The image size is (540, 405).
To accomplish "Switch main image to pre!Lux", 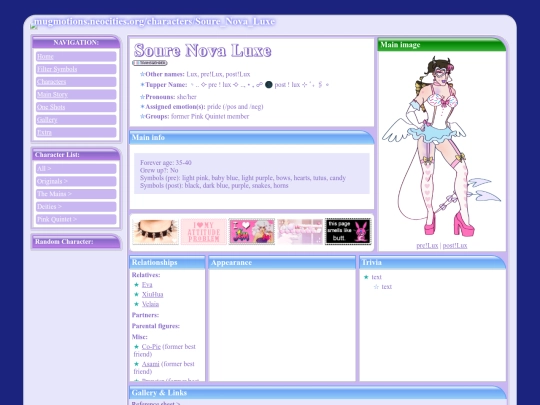I will 427,246.
